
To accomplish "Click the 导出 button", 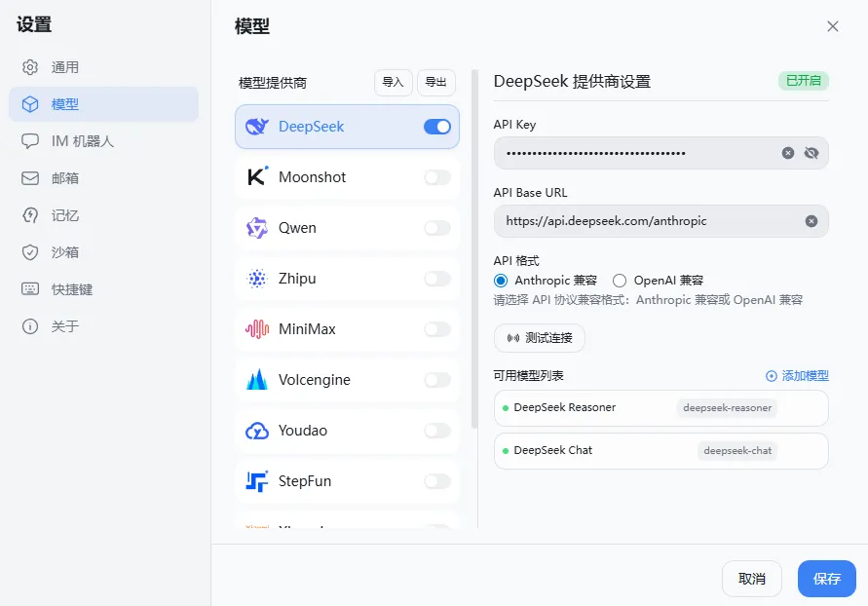I will [x=435, y=83].
